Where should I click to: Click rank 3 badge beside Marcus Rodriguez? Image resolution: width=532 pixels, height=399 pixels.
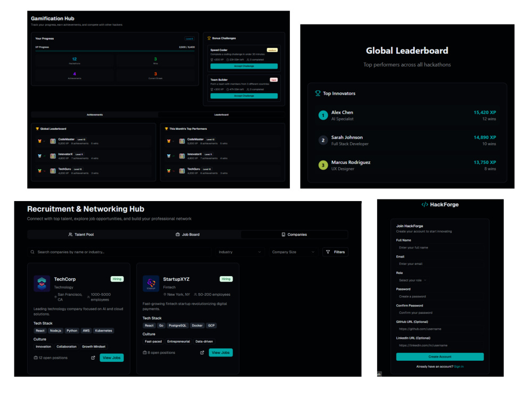point(323,165)
